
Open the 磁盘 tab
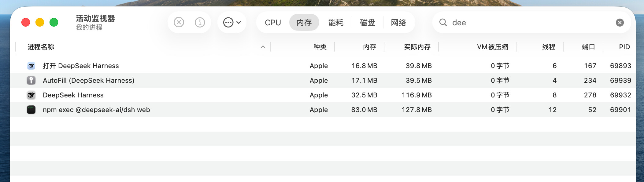coord(368,23)
